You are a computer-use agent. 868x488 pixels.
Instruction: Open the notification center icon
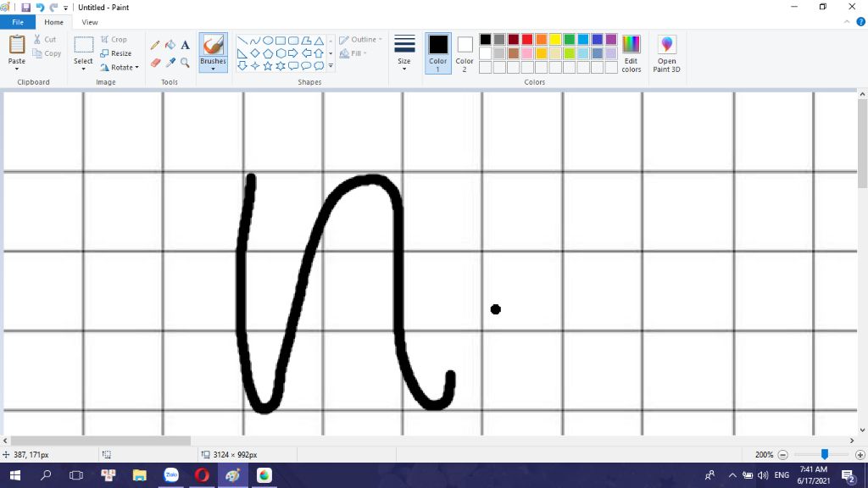click(x=849, y=475)
